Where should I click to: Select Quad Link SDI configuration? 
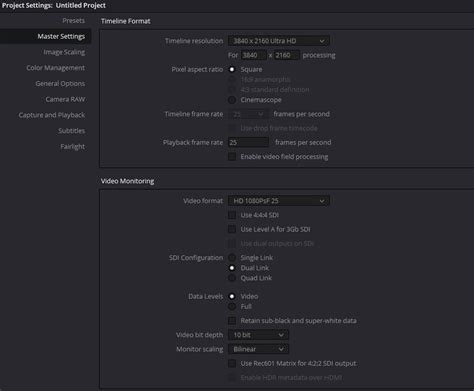[x=232, y=278]
